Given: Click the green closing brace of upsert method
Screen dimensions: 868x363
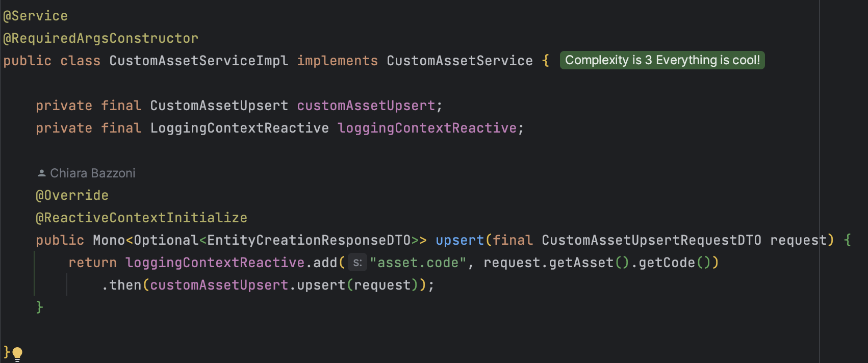Looking at the screenshot, I should [x=40, y=307].
